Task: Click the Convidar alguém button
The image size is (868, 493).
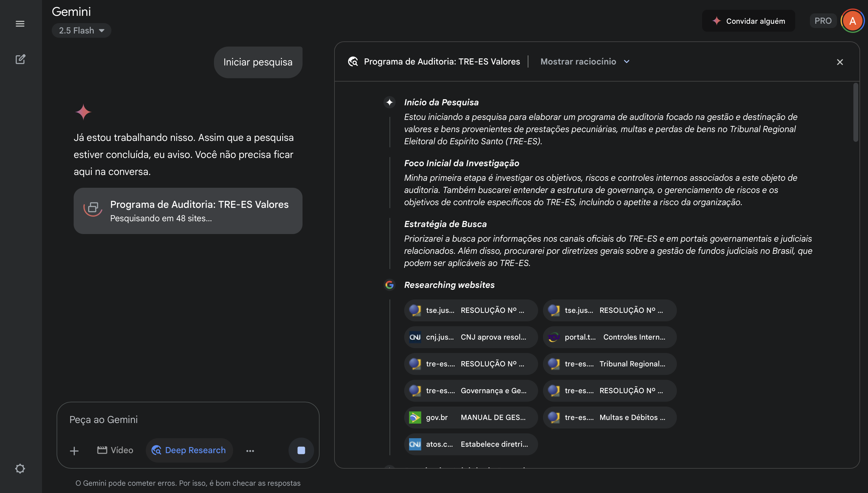Action: pos(748,21)
